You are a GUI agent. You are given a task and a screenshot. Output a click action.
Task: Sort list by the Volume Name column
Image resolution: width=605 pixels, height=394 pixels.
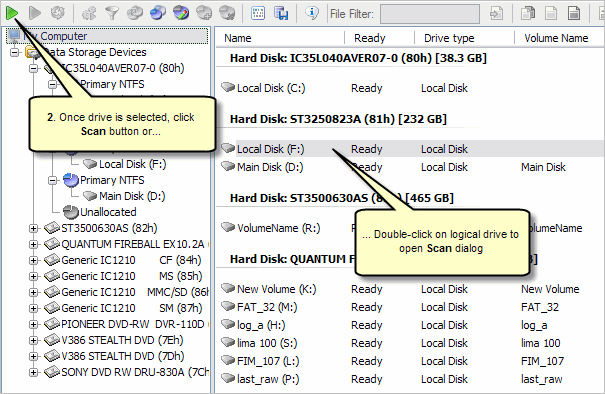[x=556, y=38]
